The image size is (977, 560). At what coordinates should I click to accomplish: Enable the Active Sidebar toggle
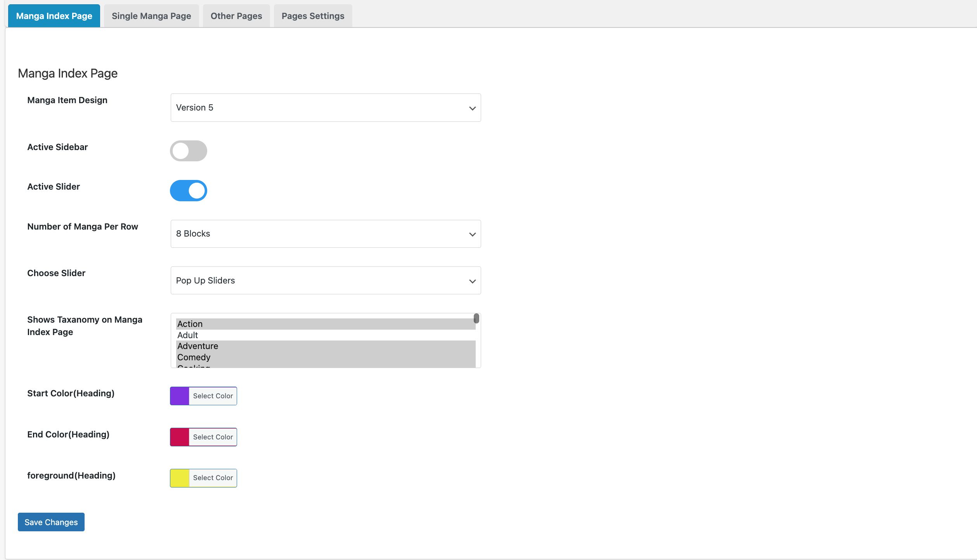pyautogui.click(x=189, y=151)
